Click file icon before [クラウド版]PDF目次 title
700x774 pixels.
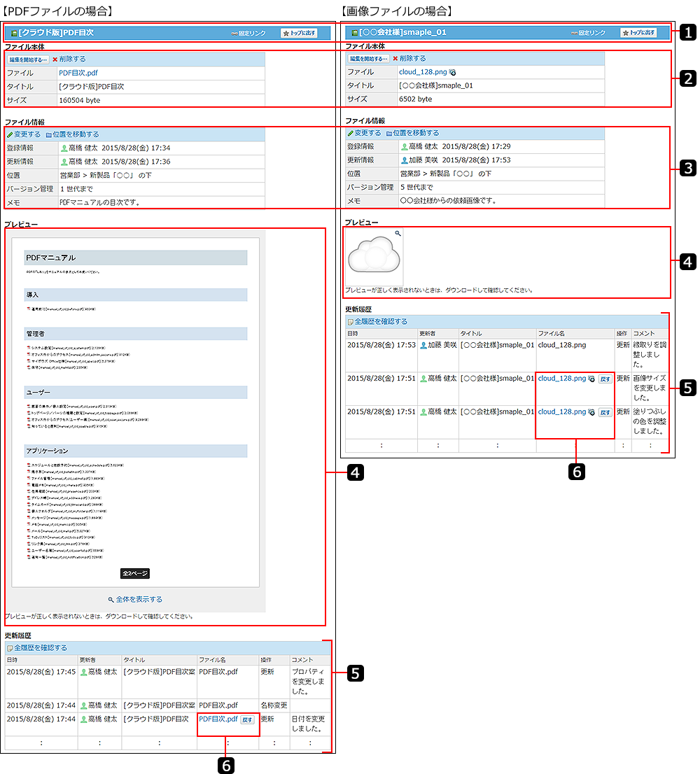coord(14,33)
